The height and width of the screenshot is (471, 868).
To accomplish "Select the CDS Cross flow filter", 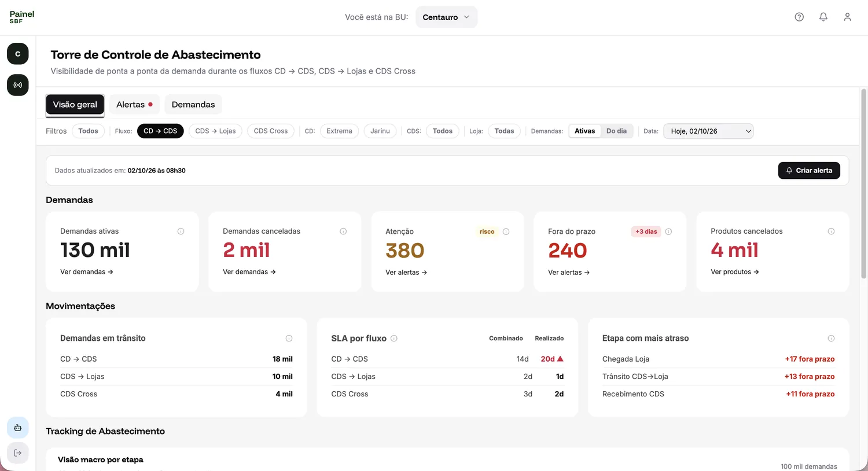I will pyautogui.click(x=271, y=131).
